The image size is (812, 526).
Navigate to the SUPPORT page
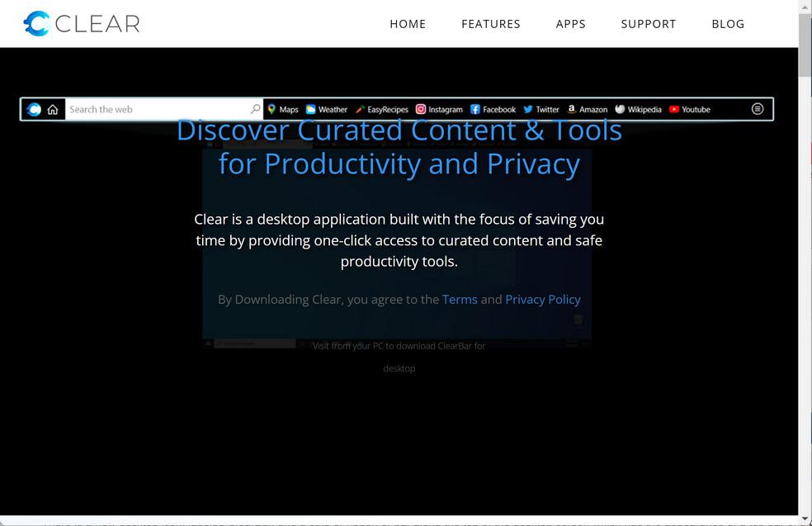coord(649,24)
